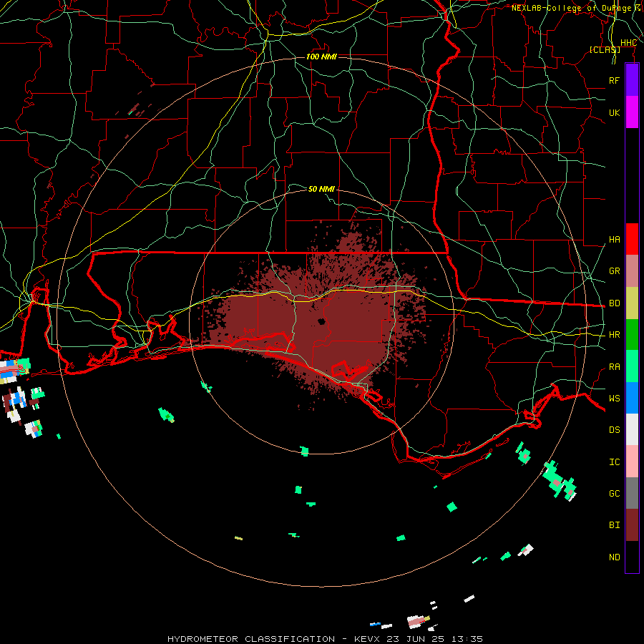This screenshot has height=644, width=644.
Task: Click the brown BI legend swatch
Action: [632, 525]
